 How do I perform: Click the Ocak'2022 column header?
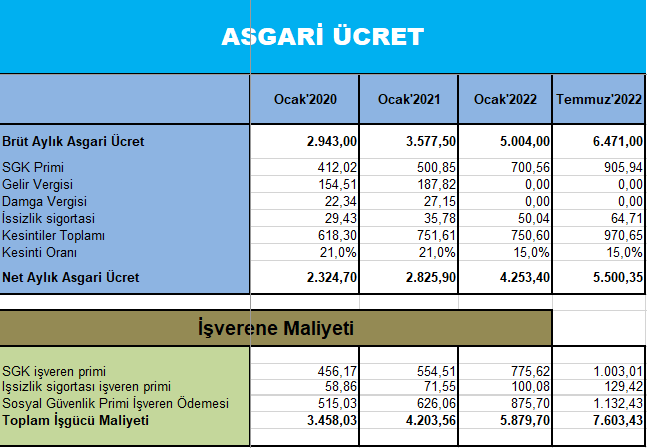tap(505, 99)
